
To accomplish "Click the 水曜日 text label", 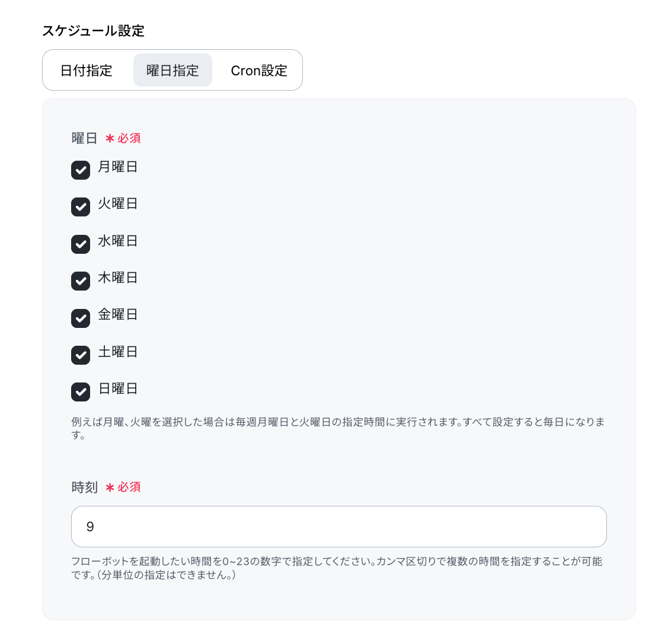I will point(118,241).
